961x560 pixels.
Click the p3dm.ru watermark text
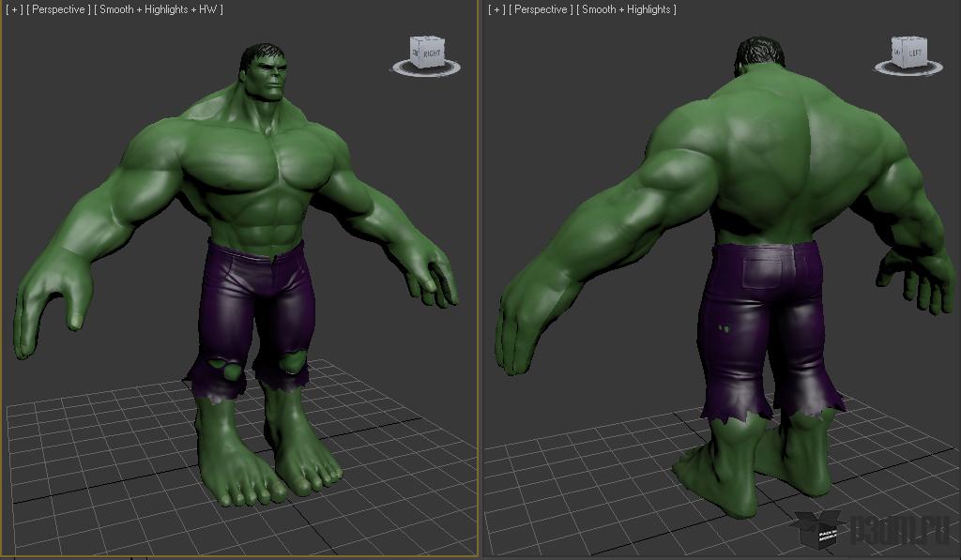click(x=898, y=531)
